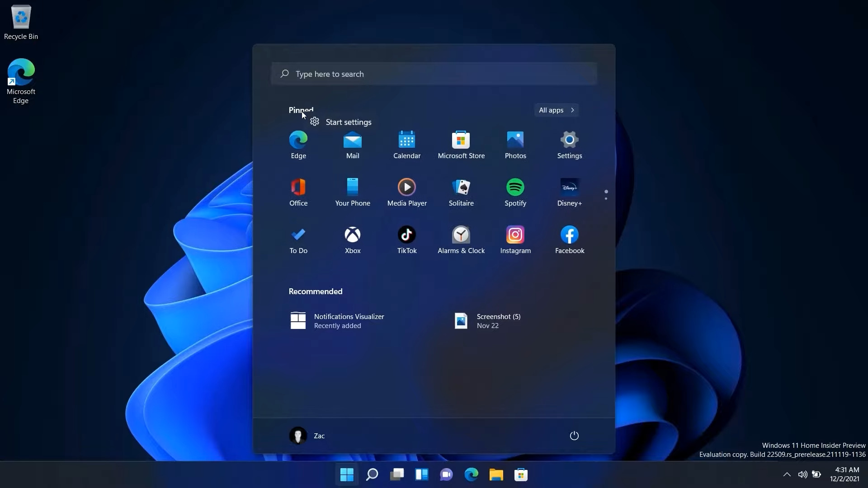The height and width of the screenshot is (488, 868).
Task: Open the Solitaire game
Action: [461, 193]
